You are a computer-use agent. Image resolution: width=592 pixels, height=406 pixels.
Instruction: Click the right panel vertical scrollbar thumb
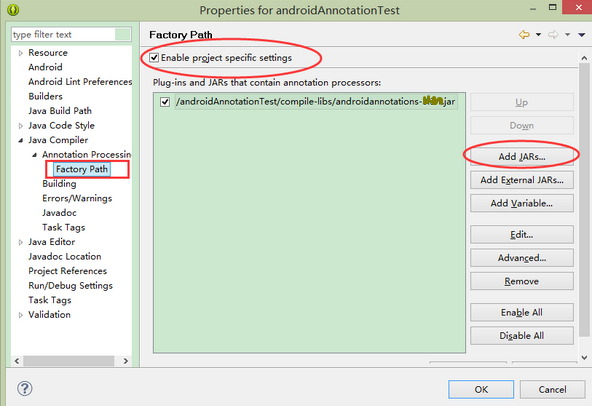(x=584, y=200)
